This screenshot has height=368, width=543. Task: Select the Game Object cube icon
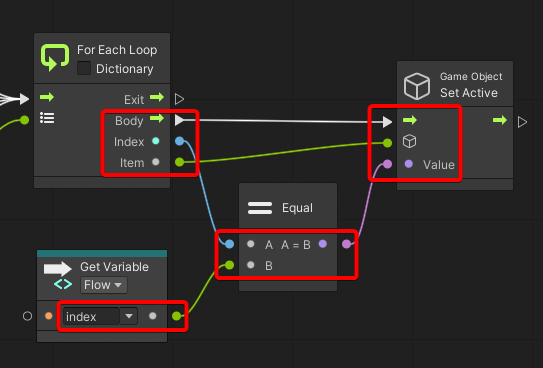[x=417, y=86]
